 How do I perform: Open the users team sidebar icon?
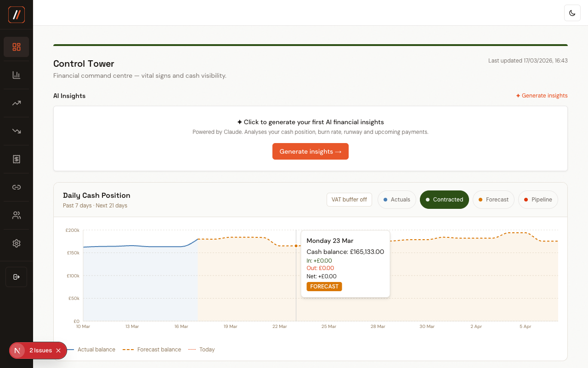click(x=17, y=215)
